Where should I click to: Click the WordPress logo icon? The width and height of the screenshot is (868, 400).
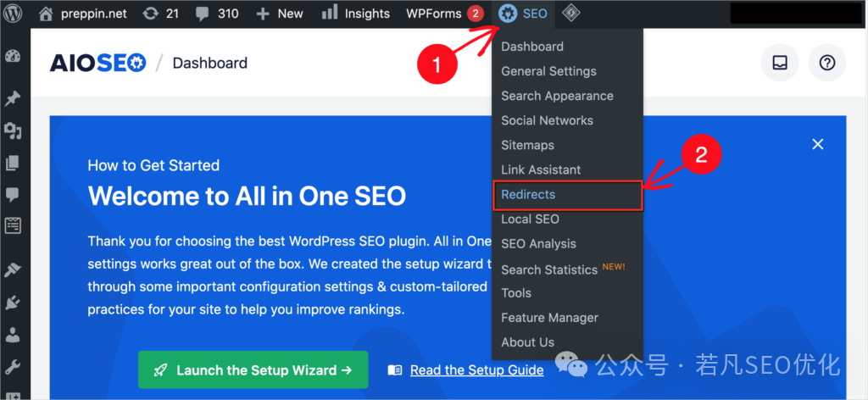pos(13,14)
